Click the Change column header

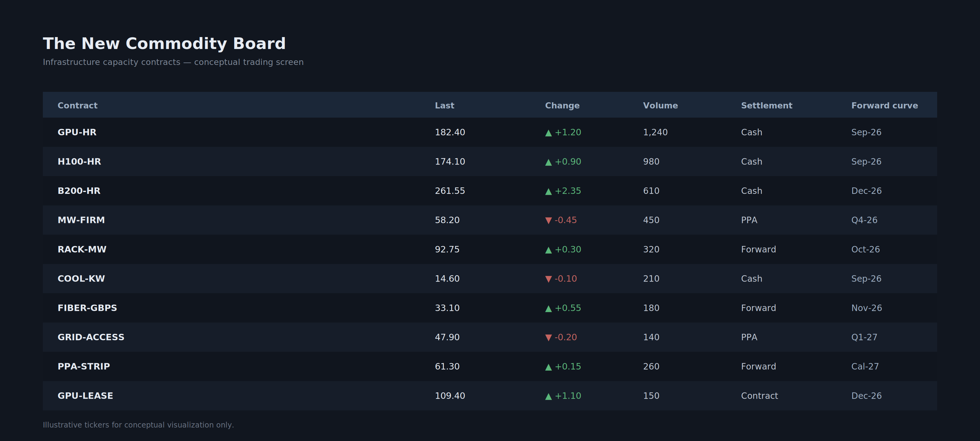[x=562, y=105]
